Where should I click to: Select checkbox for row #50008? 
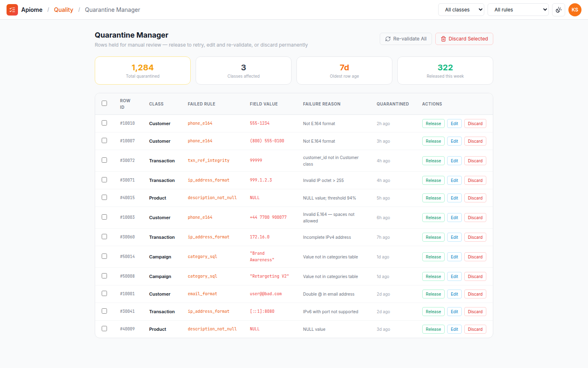pyautogui.click(x=105, y=276)
